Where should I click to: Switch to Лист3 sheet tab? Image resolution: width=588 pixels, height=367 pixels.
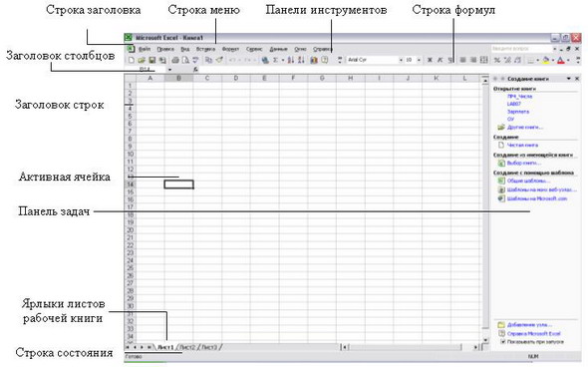[x=209, y=347]
